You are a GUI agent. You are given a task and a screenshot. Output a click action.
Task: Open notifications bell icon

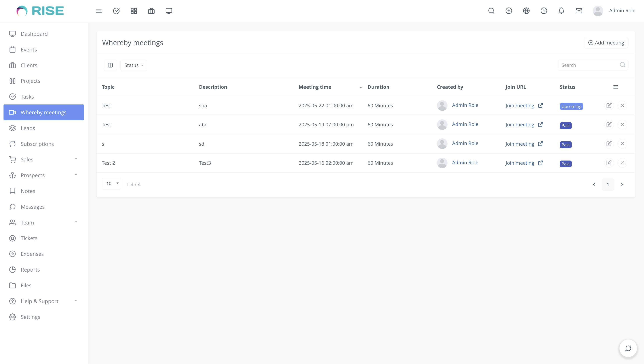(561, 11)
